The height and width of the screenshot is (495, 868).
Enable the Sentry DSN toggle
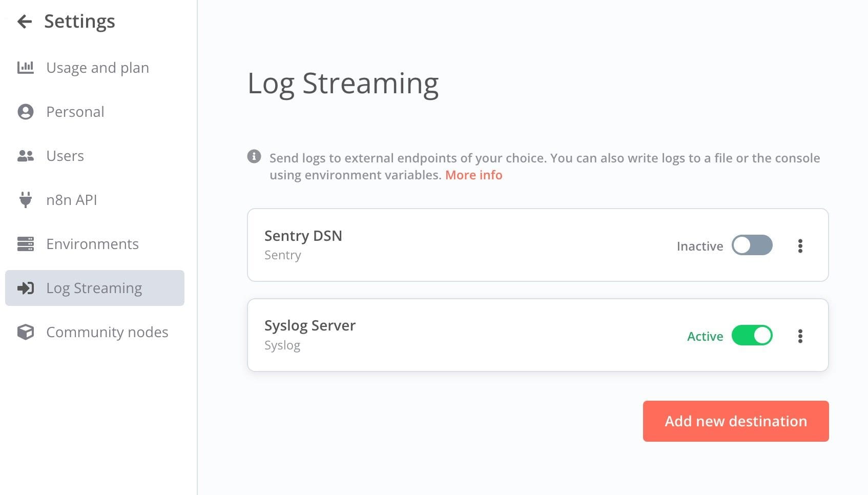pyautogui.click(x=752, y=245)
